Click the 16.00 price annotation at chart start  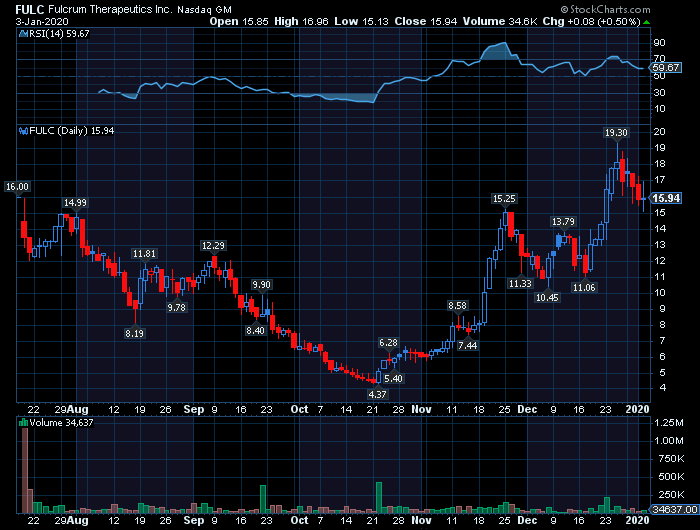point(17,187)
